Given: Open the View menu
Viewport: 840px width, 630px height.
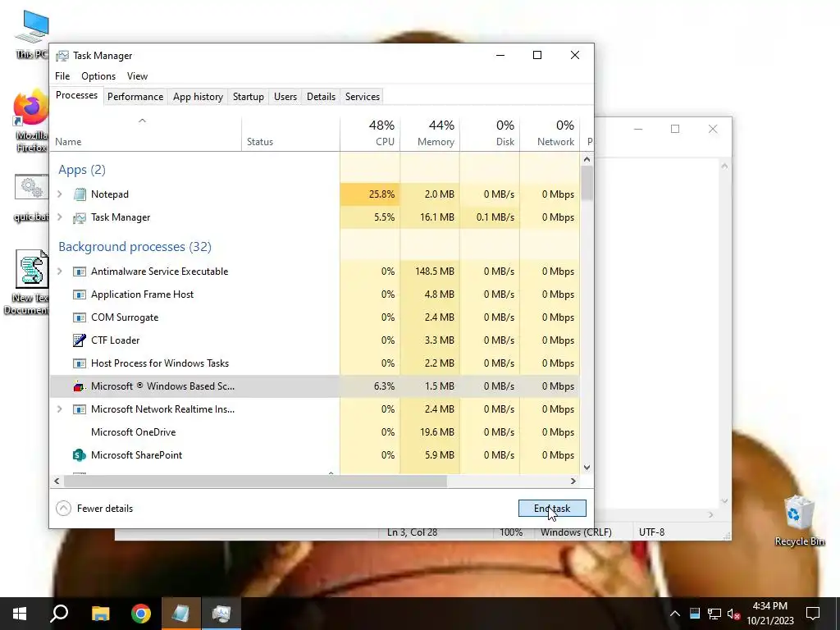Looking at the screenshot, I should point(137,76).
